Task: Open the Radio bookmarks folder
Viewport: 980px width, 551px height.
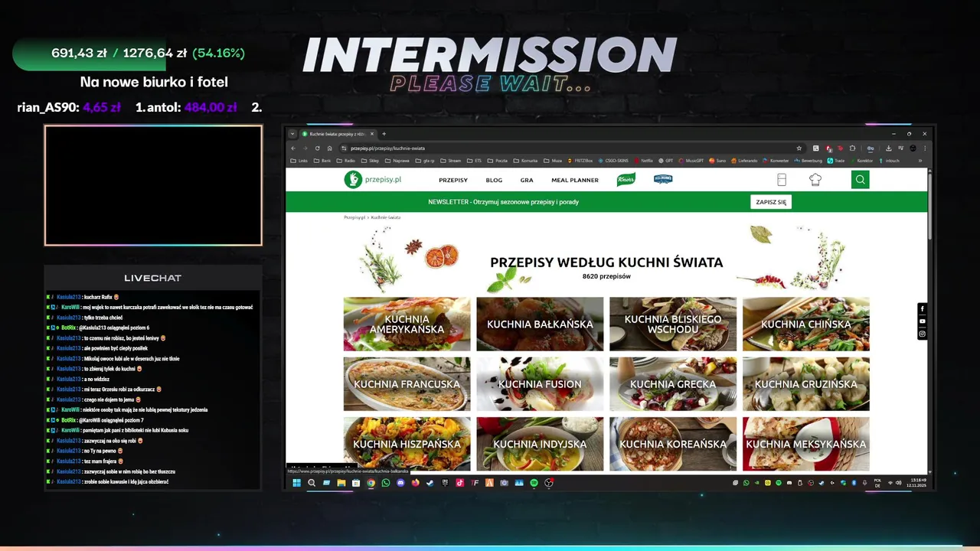Action: (x=346, y=161)
